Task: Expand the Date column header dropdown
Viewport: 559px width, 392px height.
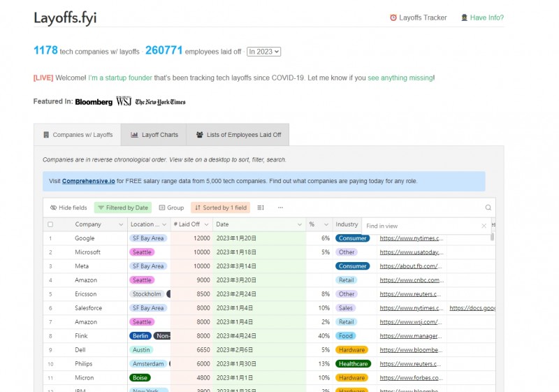Action: [x=299, y=225]
